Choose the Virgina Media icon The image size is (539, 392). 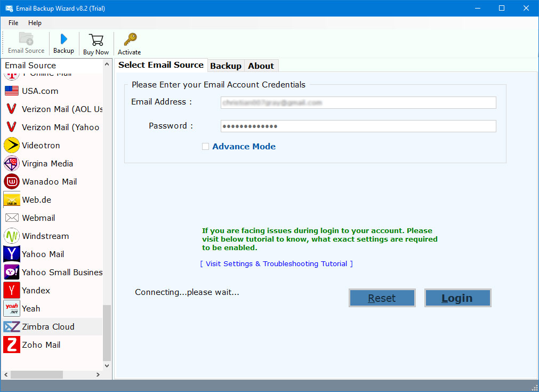[12, 163]
